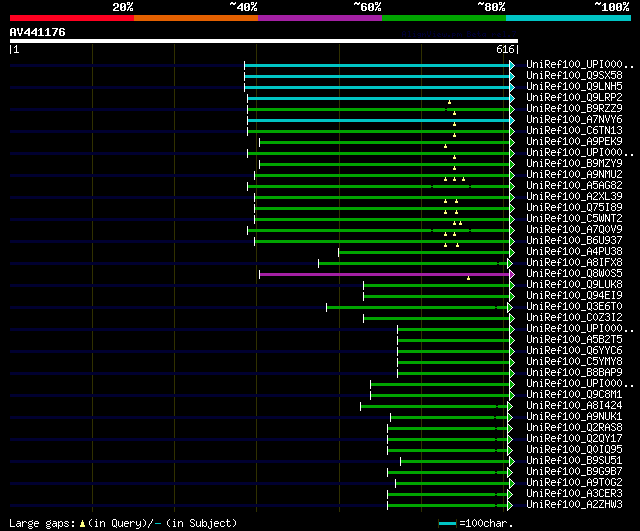Select the UniRef100_B6U937 label

(574, 241)
